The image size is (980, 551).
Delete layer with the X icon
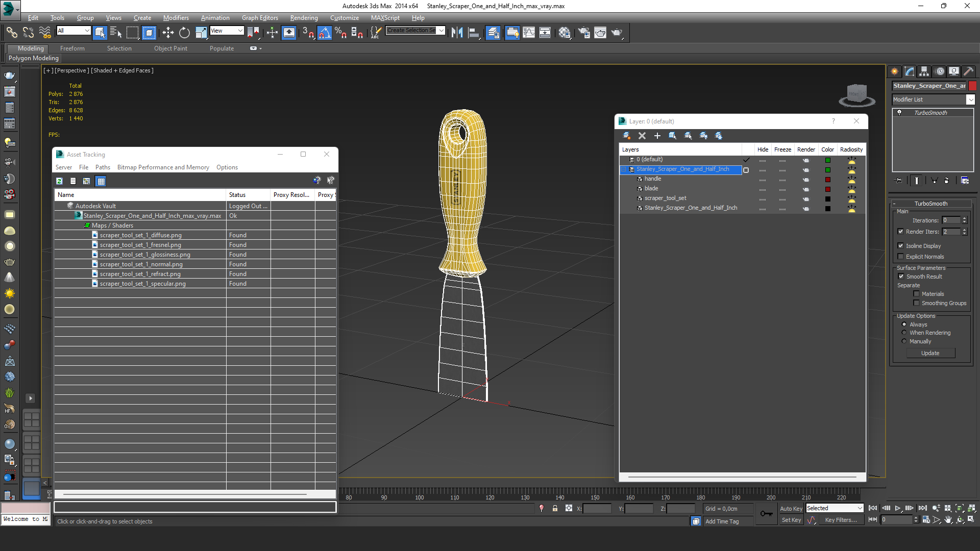(x=642, y=136)
